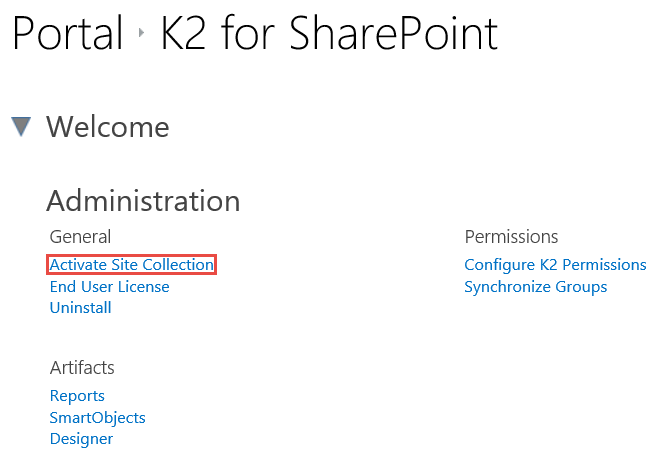
Task: Launch the Designer link
Action: (81, 438)
